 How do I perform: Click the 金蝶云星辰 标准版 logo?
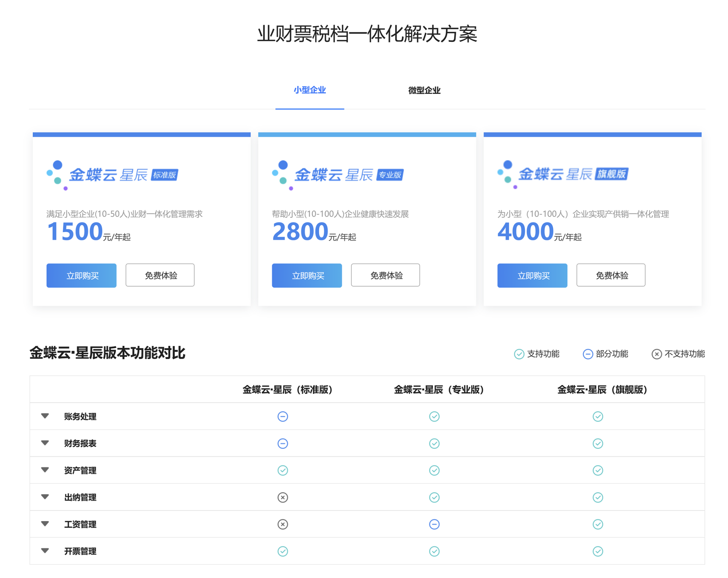112,175
